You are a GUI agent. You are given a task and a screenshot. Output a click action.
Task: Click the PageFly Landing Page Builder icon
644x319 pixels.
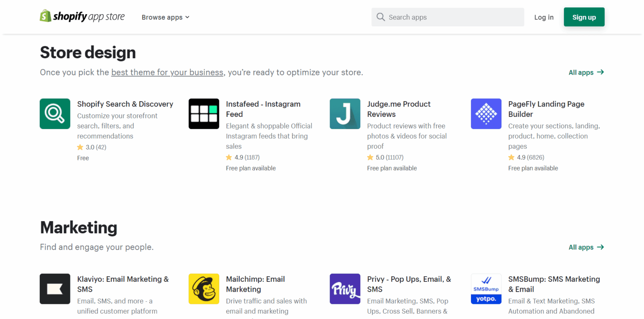coord(486,113)
